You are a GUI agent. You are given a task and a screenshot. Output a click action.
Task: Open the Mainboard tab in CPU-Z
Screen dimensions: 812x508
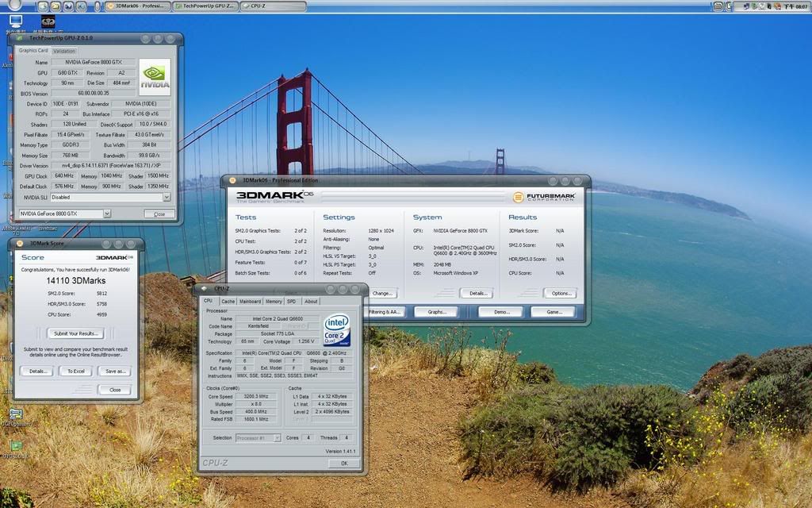coord(250,301)
